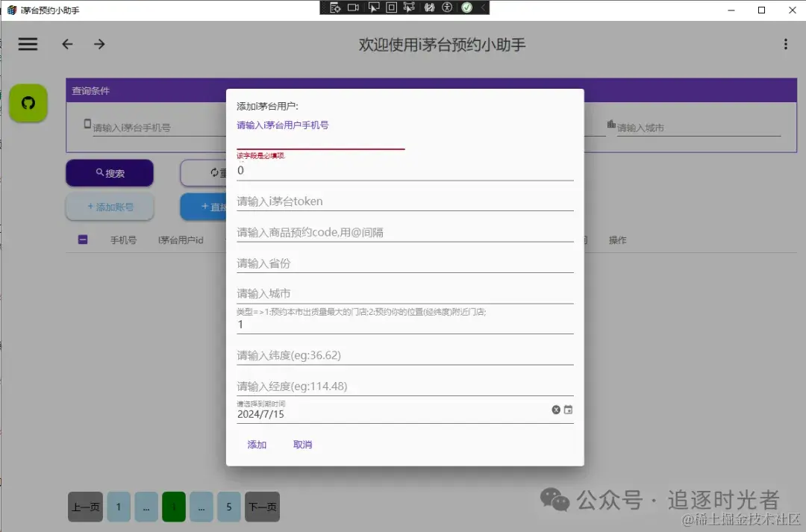Screen dimensions: 806x532
Task: Click the 下一页 next page button
Action: point(262,507)
